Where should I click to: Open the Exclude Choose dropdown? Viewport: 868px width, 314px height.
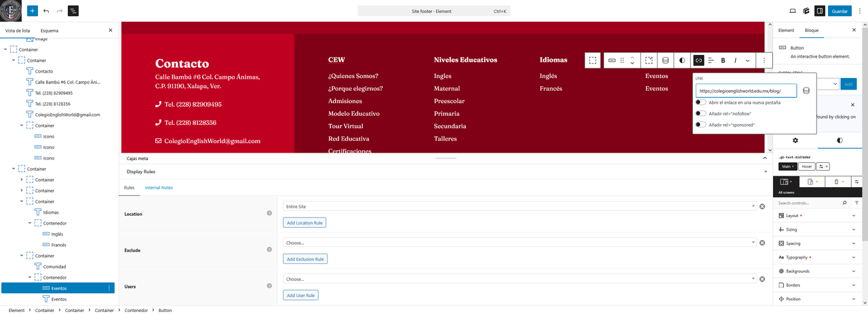coord(519,243)
